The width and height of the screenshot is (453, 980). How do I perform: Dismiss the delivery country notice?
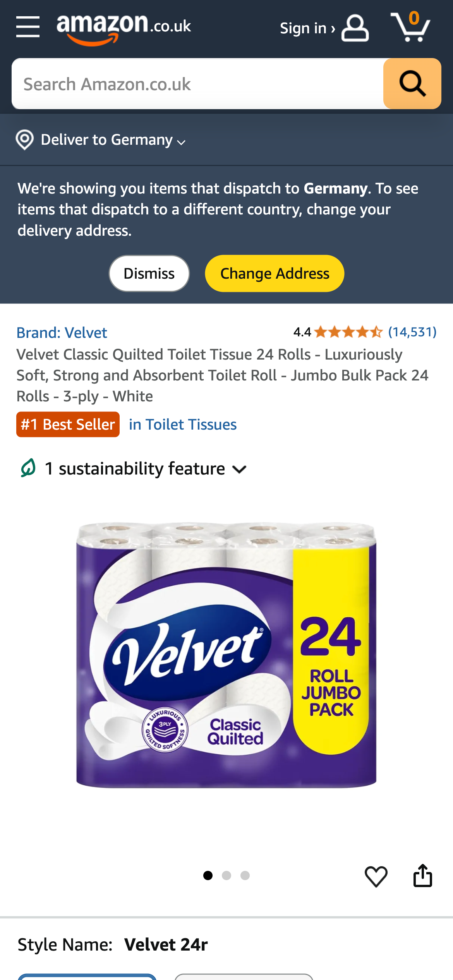click(149, 273)
